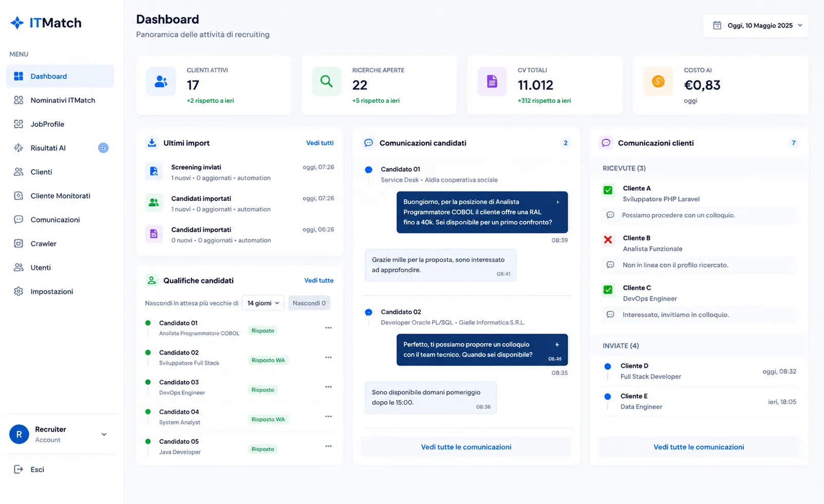The height and width of the screenshot is (504, 824).
Task: Click the Nascondi 0 button
Action: click(309, 303)
